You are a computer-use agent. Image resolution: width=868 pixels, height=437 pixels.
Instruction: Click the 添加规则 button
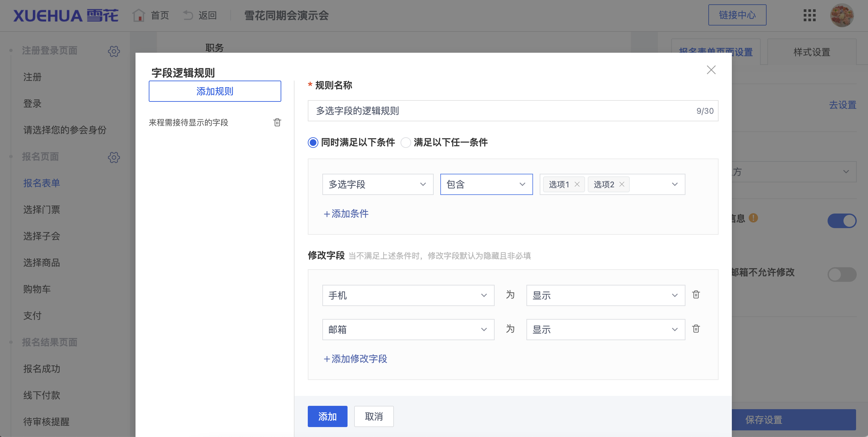[215, 91]
